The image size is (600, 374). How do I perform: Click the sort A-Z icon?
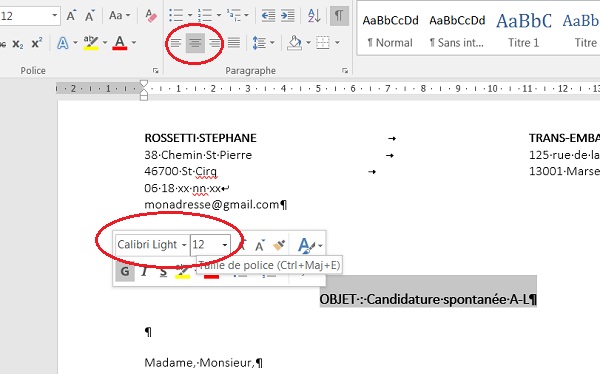(314, 16)
